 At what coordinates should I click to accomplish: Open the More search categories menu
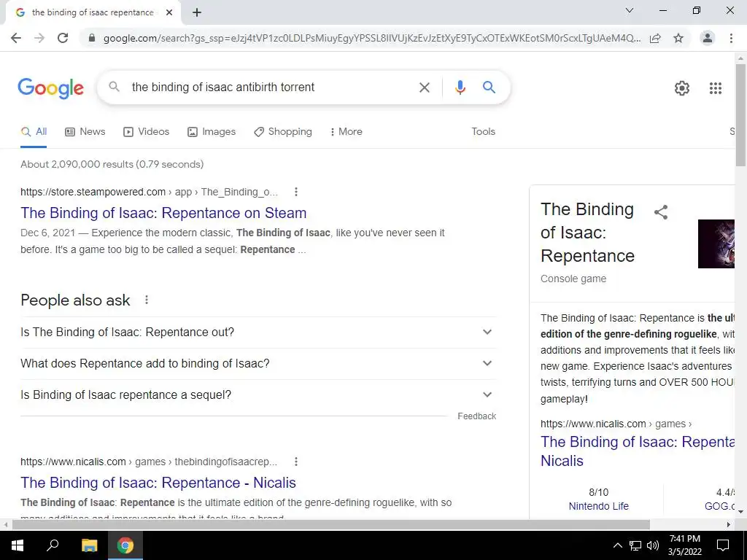(x=347, y=132)
